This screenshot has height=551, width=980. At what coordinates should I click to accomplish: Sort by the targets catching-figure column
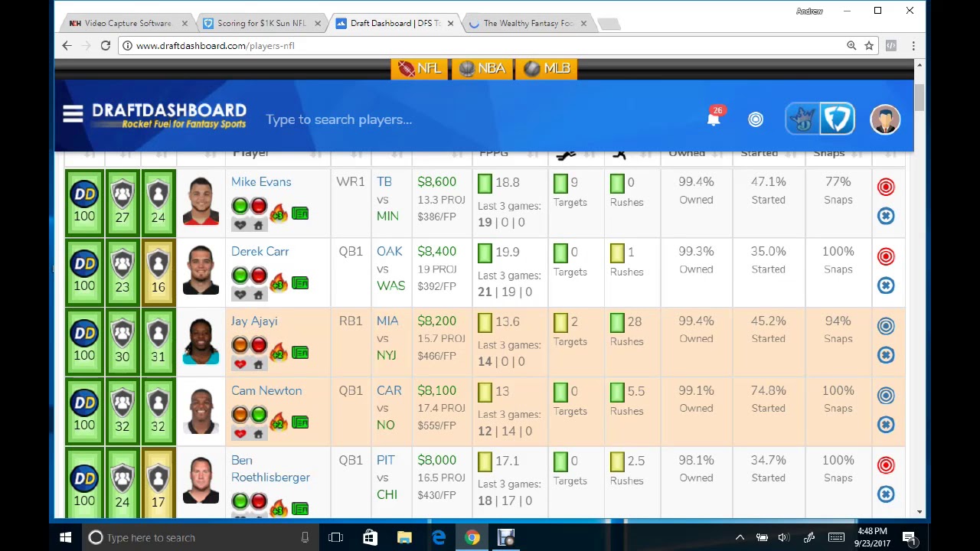point(566,155)
